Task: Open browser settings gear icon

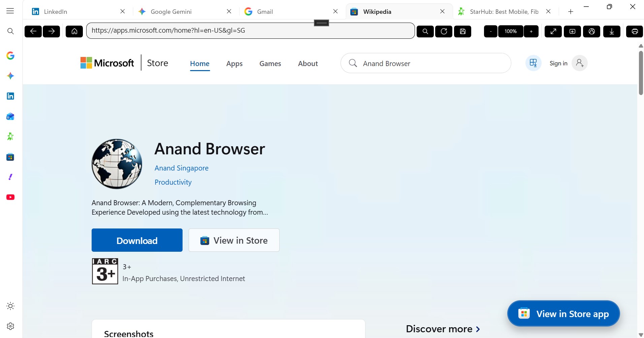Action: (x=10, y=326)
